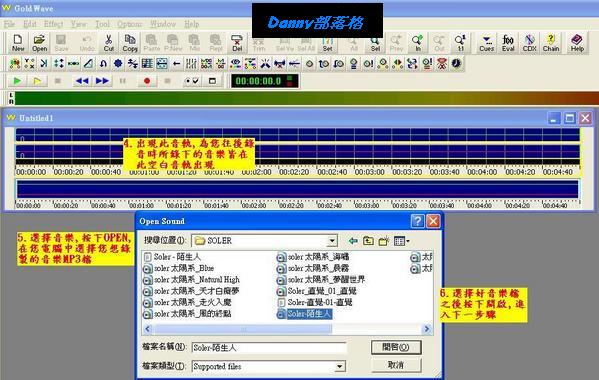This screenshot has width=599, height=380.
Task: Click file list scroll left arrow
Action: click(148, 329)
